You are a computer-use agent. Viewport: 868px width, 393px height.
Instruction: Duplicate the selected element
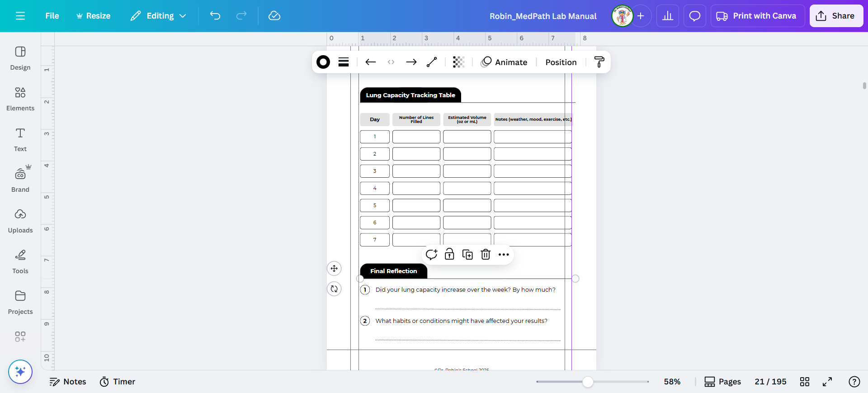pos(467,255)
